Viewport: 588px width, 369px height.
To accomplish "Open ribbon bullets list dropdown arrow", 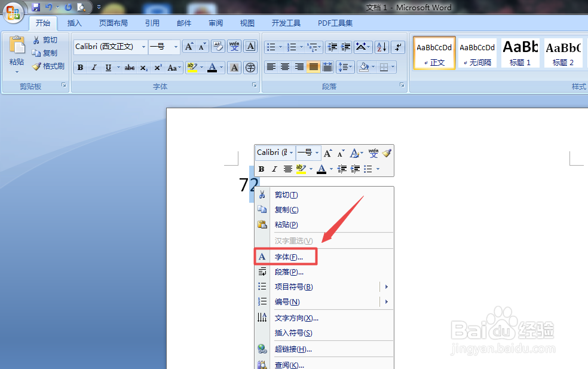I will coord(280,47).
